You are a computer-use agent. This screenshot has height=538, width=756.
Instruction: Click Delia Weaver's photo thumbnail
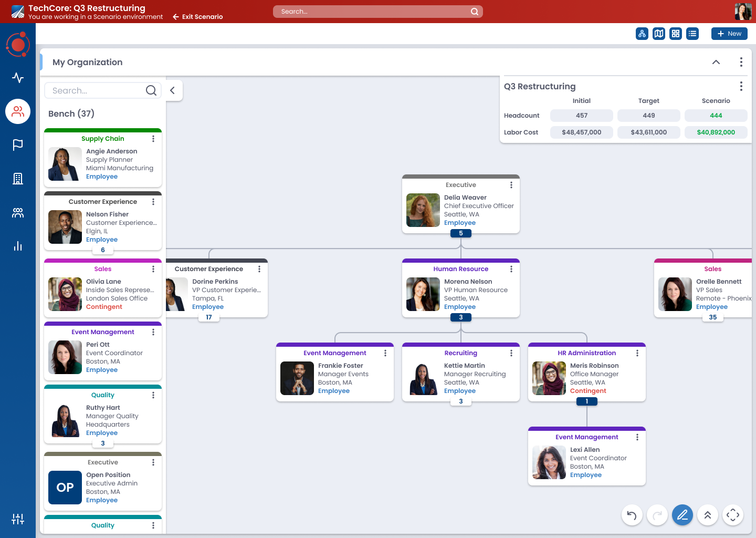(423, 210)
